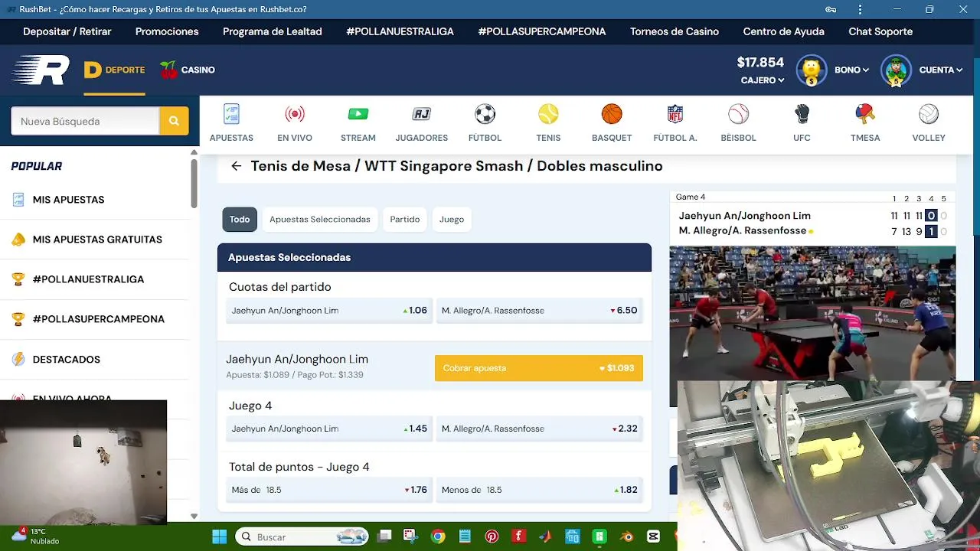Select the Partido filter tab

405,219
